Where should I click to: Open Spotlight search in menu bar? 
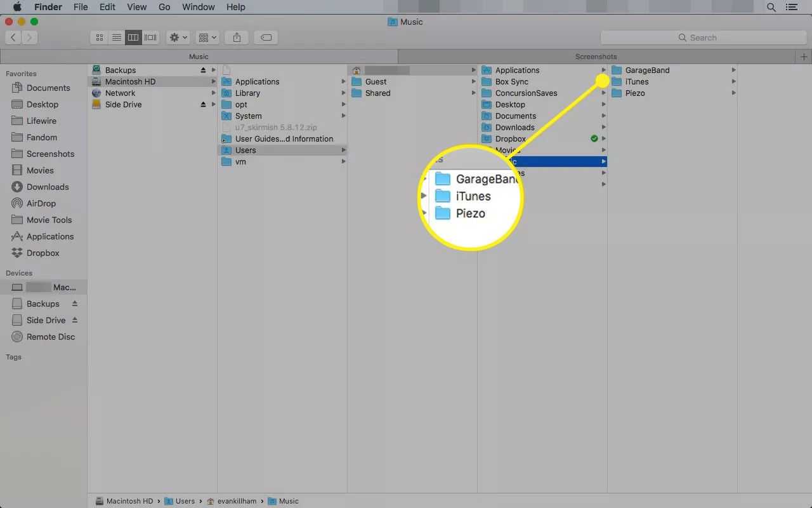coord(771,7)
